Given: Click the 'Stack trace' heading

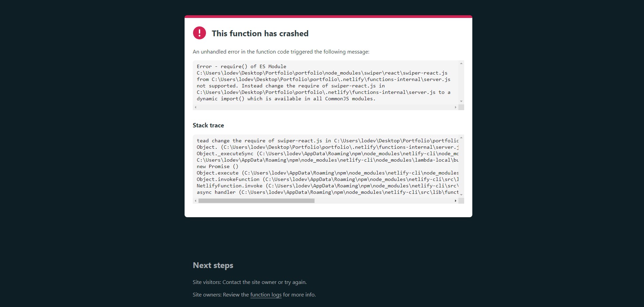Looking at the screenshot, I should pyautogui.click(x=208, y=125).
